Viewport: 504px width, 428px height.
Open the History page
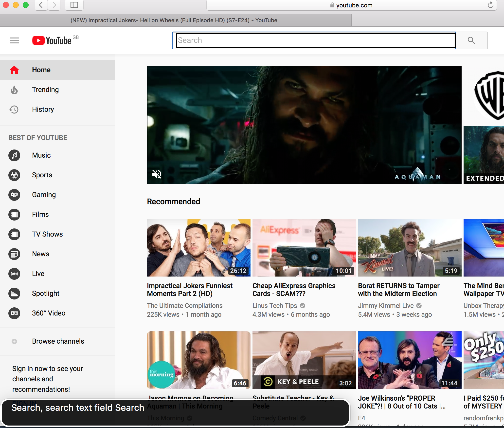point(57,110)
